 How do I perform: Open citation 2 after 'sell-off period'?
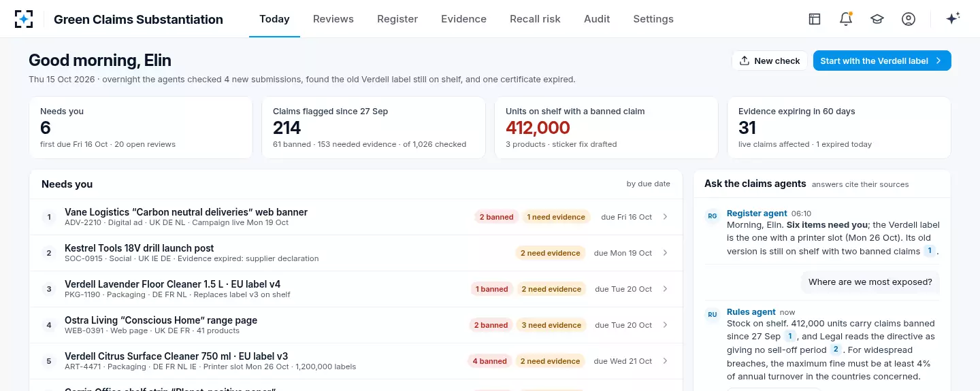coord(836,350)
